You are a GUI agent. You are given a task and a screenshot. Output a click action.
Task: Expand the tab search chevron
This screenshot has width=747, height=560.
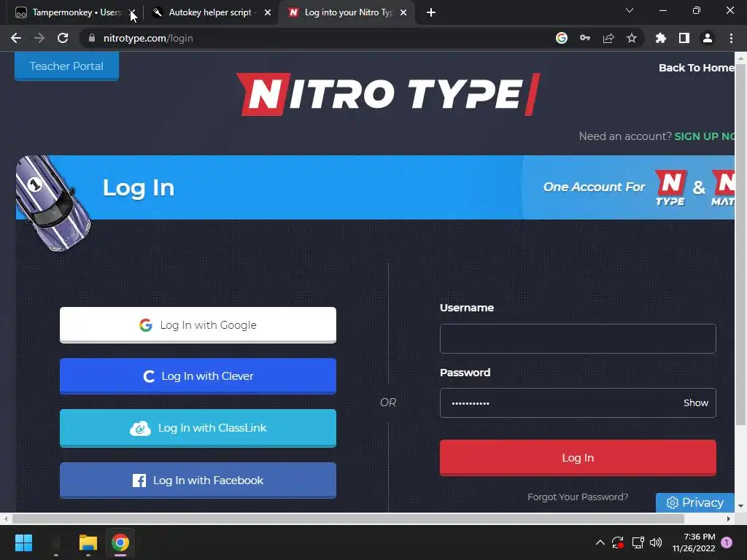pos(630,10)
